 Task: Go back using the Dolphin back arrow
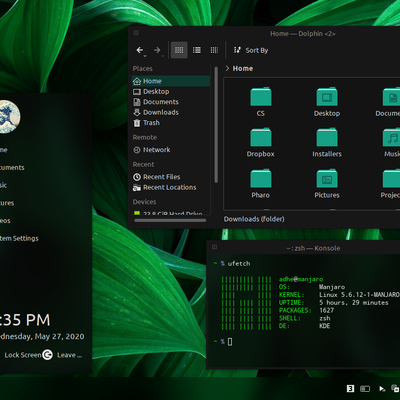pyautogui.click(x=140, y=50)
